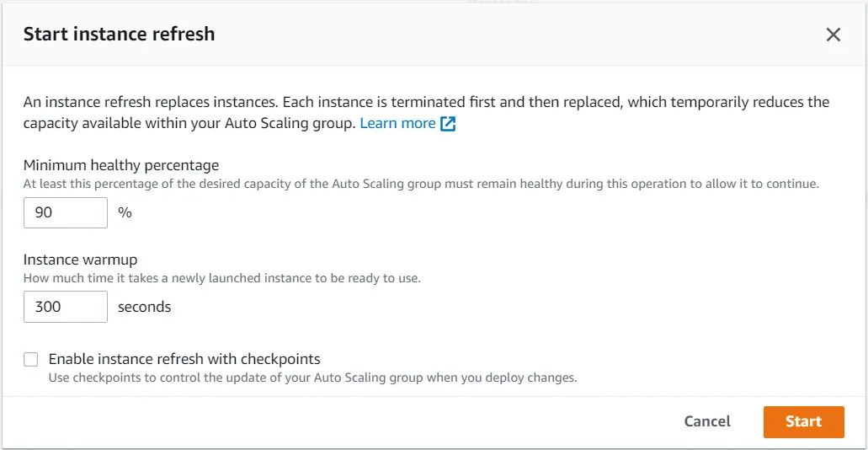Screen dimensions: 868x450
Task: Click the Instance warmup seconds field
Action: pos(66,307)
